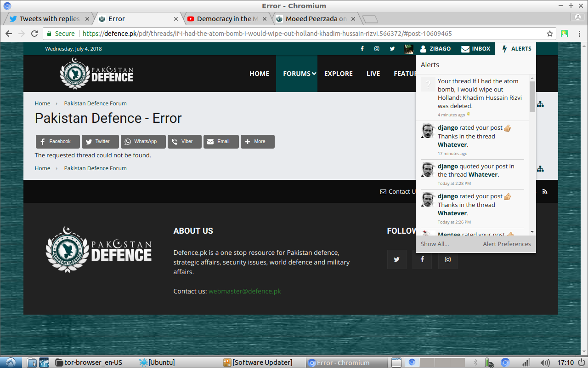This screenshot has height=368, width=588.
Task: Click django's avatar in the 17 minutes ago alert
Action: tap(428, 131)
